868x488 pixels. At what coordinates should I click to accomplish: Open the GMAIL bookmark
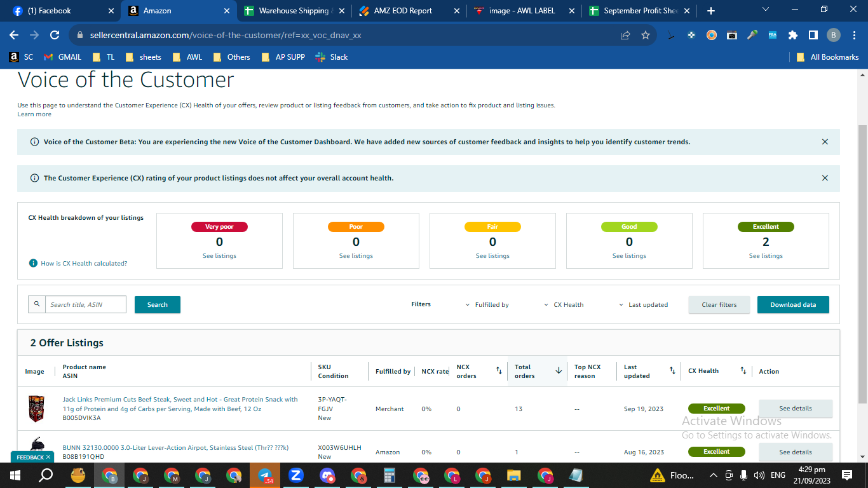pos(62,57)
